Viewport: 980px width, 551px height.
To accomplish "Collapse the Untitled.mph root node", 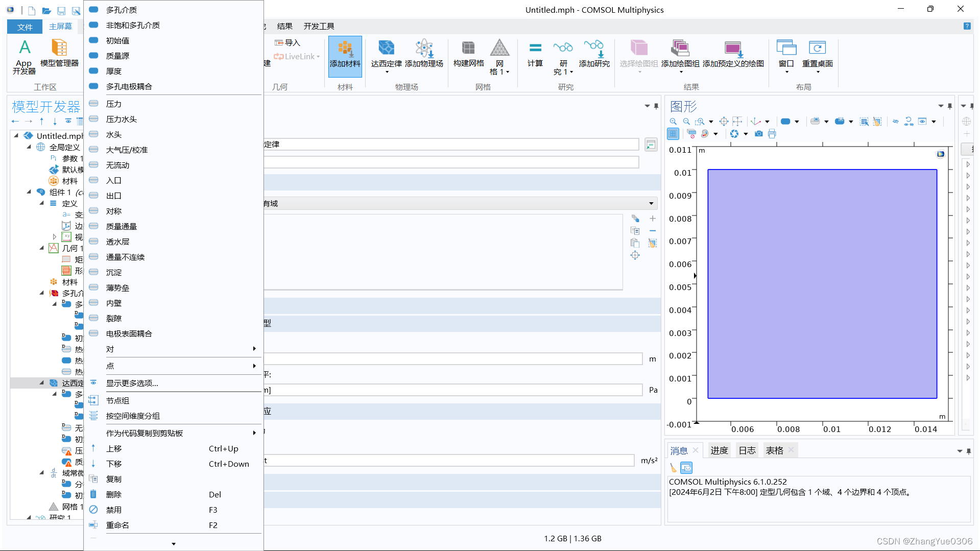I will (x=16, y=136).
